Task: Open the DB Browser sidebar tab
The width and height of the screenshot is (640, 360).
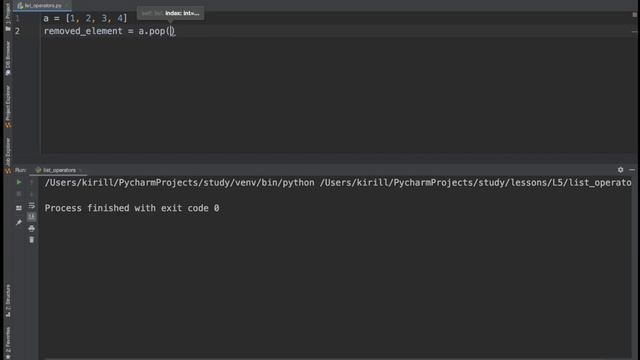Action: click(8, 58)
